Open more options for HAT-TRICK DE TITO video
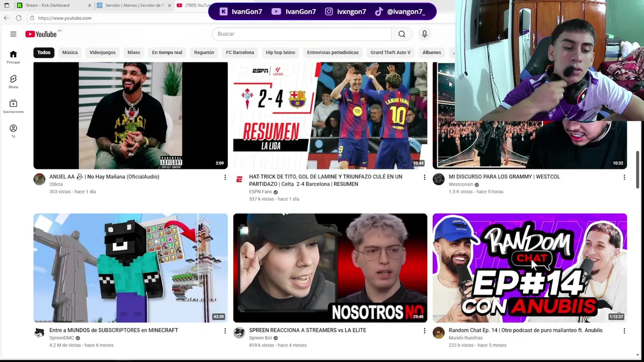Screen dimensions: 644x362 424,177
